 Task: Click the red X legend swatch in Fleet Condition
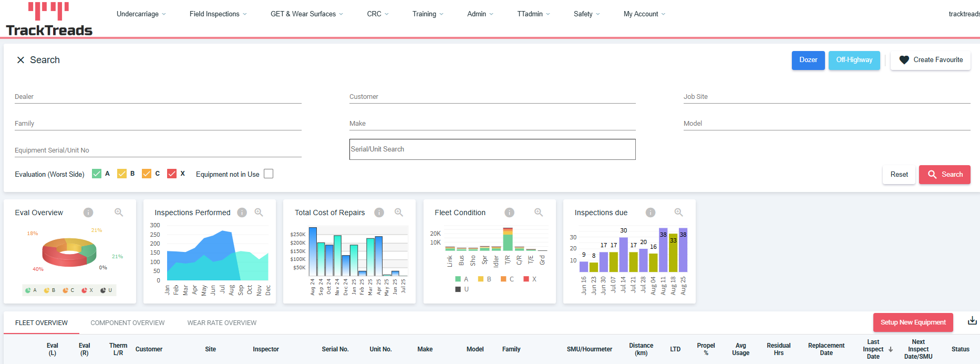coord(526,279)
